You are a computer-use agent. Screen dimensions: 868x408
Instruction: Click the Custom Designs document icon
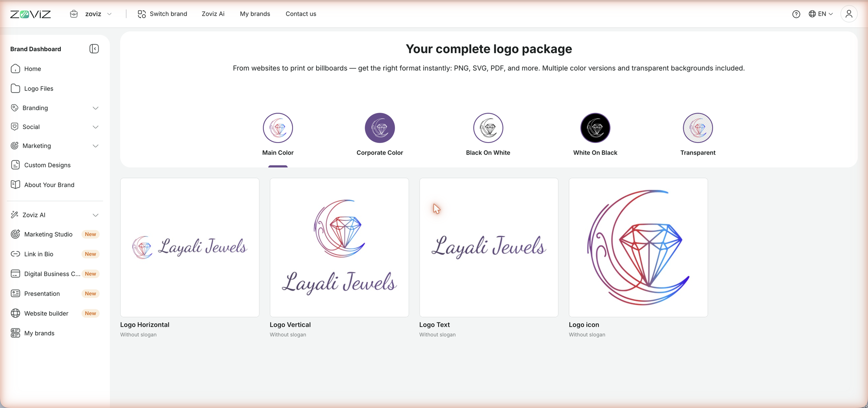[15, 165]
